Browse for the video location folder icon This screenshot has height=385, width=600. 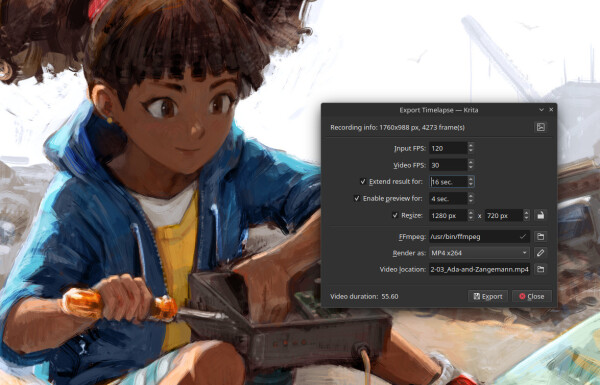pos(540,269)
